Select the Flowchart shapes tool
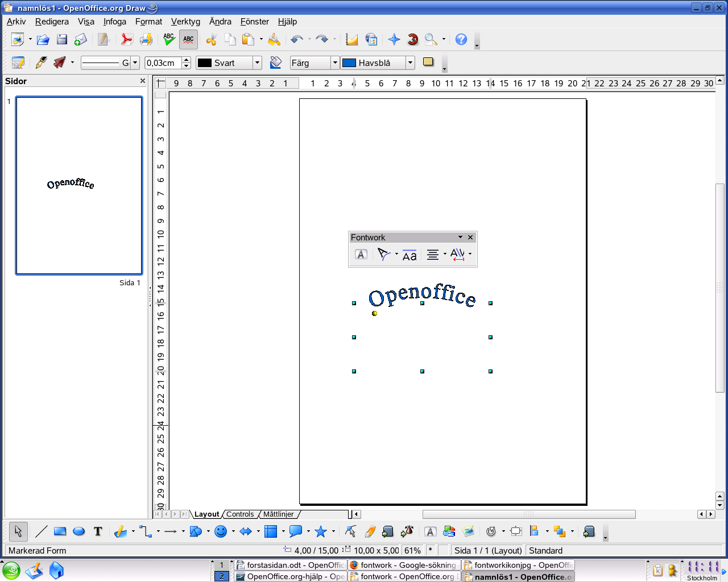This screenshot has height=582, width=728. click(x=271, y=531)
